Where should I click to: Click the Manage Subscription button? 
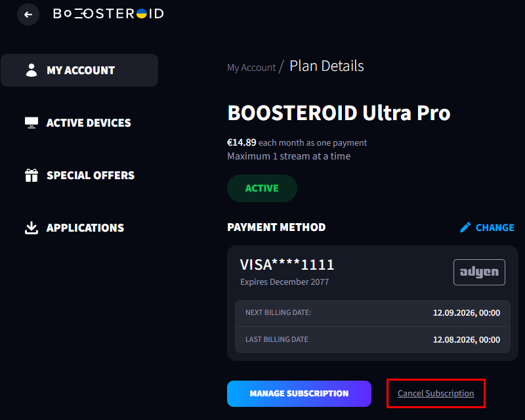pos(299,394)
